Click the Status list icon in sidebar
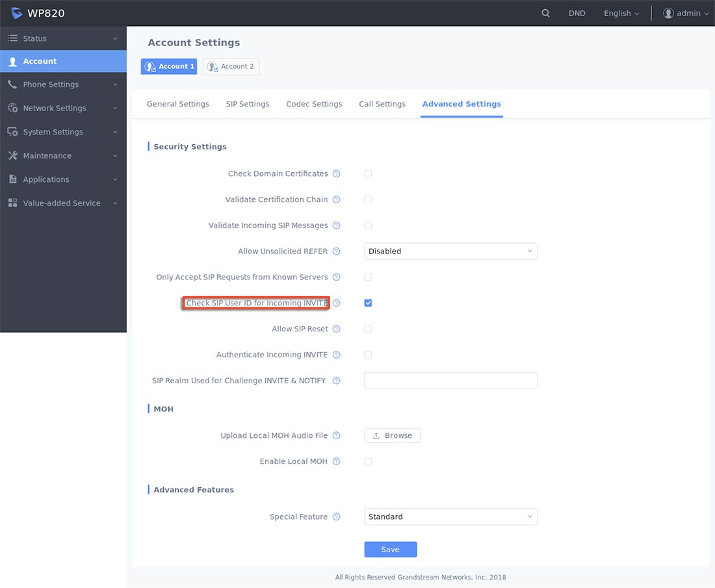This screenshot has height=588, width=715. [x=13, y=38]
